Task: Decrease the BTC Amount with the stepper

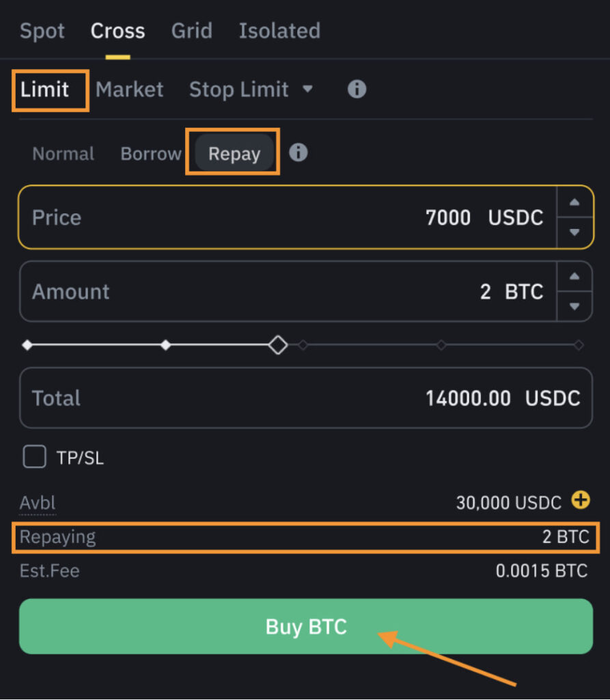Action: [x=574, y=306]
